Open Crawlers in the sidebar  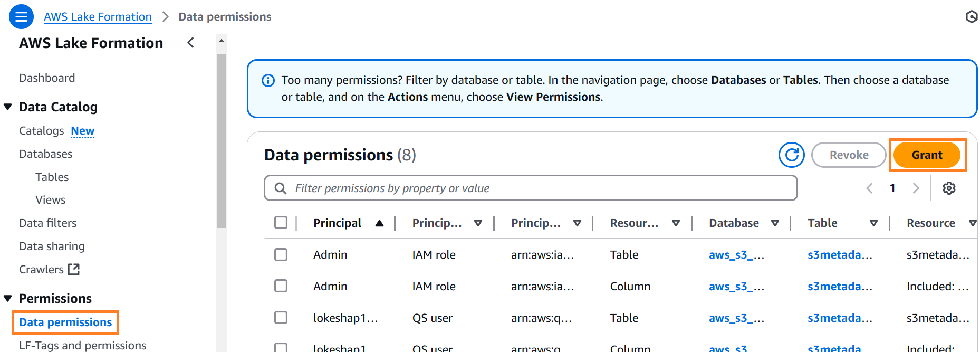tap(41, 270)
